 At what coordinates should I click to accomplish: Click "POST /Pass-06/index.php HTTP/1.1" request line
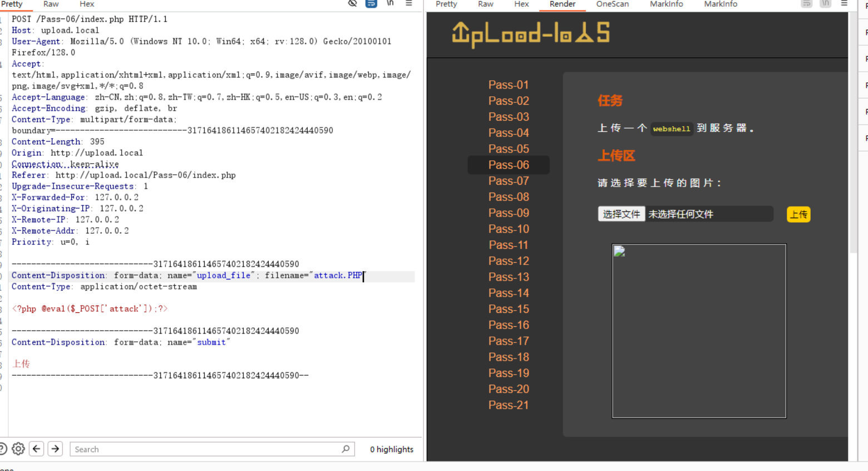pos(90,19)
